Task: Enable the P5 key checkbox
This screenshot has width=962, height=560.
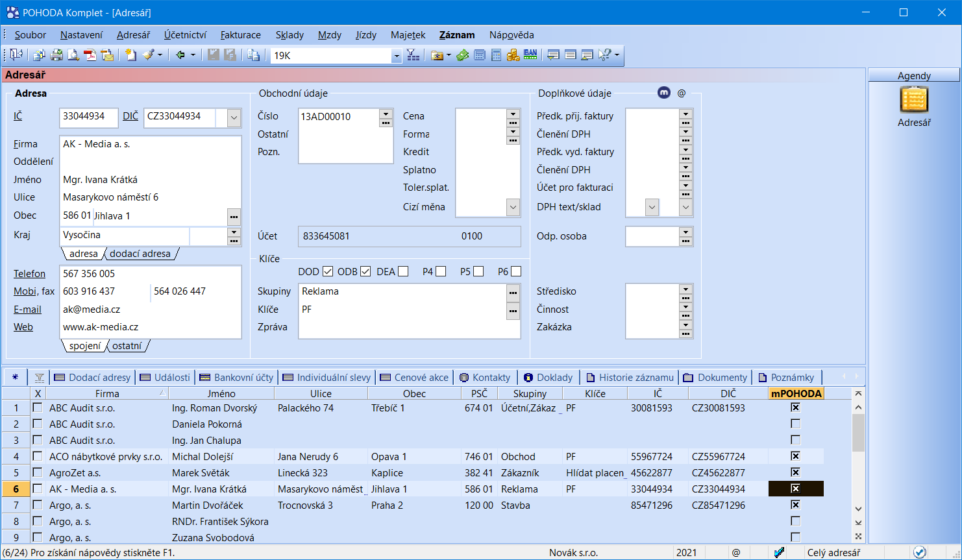Action: pos(478,271)
